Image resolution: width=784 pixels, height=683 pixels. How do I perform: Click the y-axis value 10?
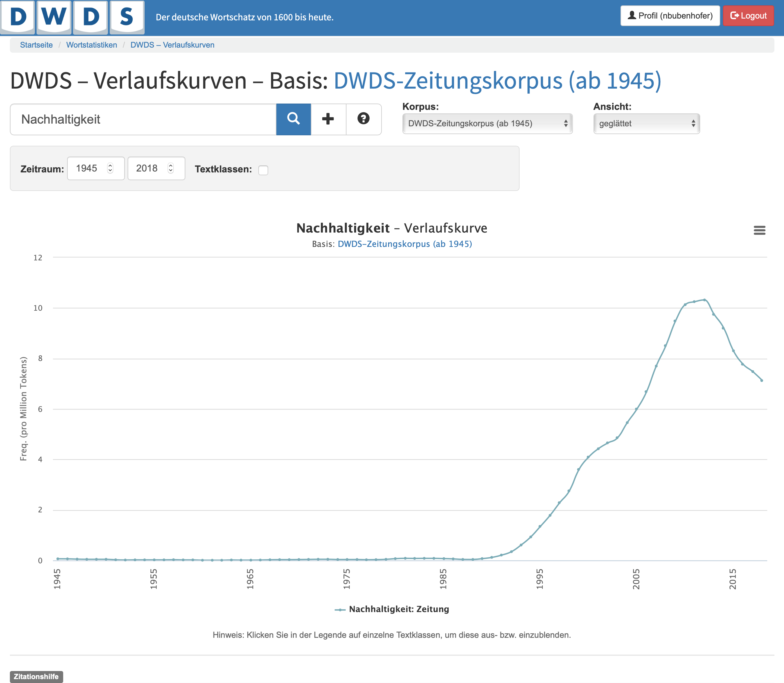pos(38,308)
